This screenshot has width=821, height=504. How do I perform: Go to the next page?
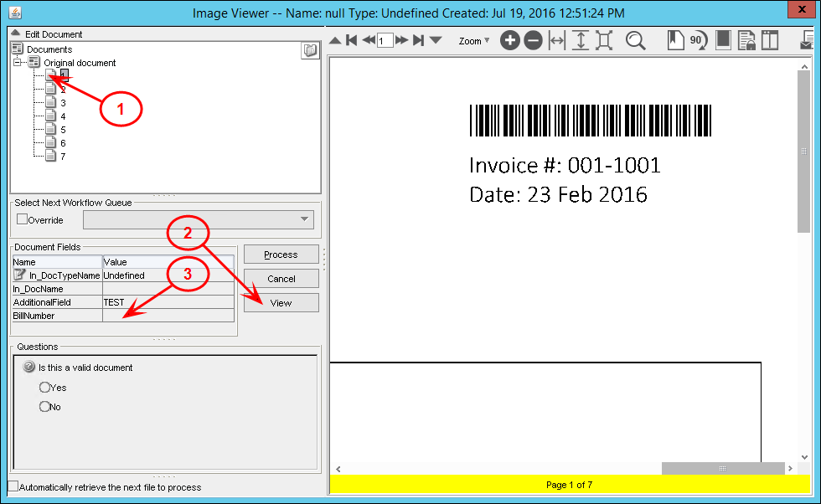pyautogui.click(x=401, y=40)
